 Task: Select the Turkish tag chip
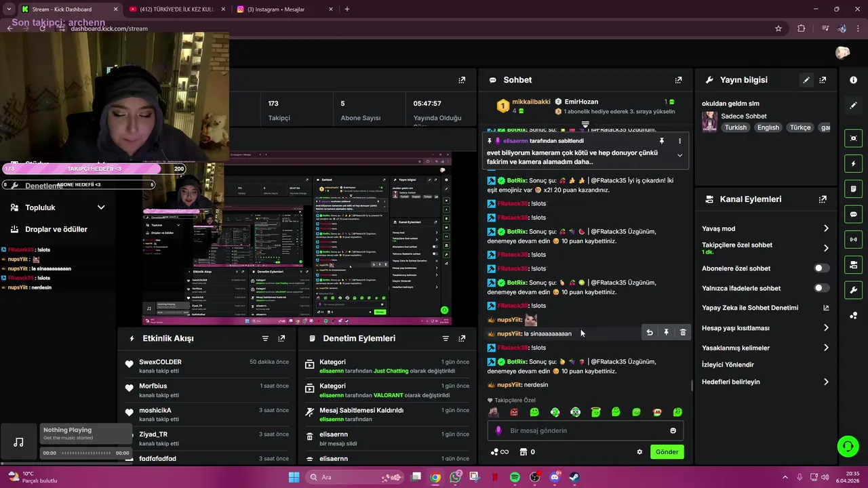(735, 127)
